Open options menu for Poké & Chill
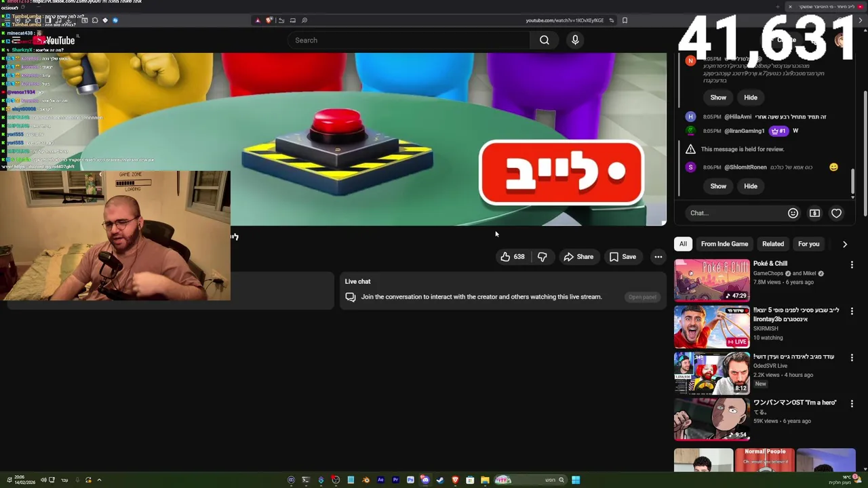This screenshot has width=868, height=488. coord(852,265)
